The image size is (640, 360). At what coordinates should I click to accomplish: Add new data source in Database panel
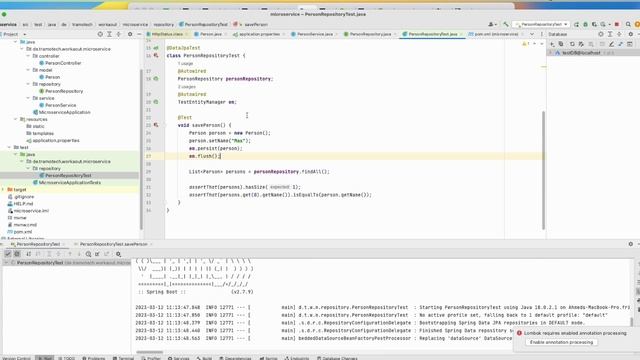click(x=552, y=44)
